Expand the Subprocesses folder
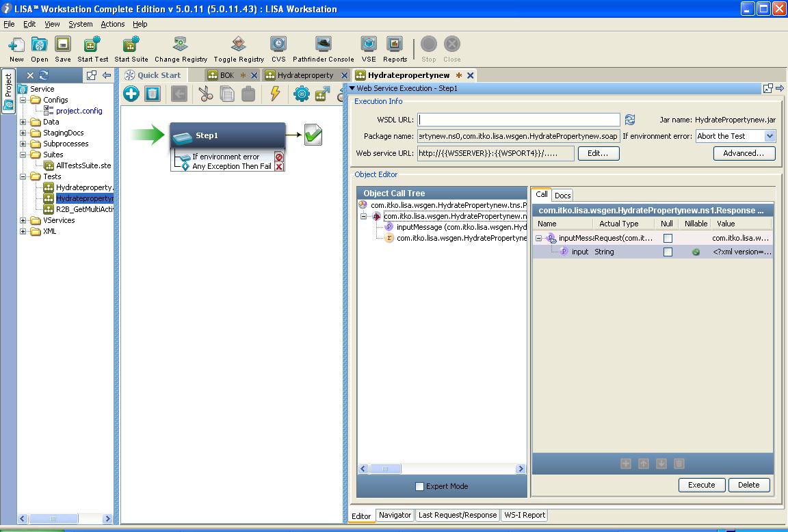 [x=23, y=144]
